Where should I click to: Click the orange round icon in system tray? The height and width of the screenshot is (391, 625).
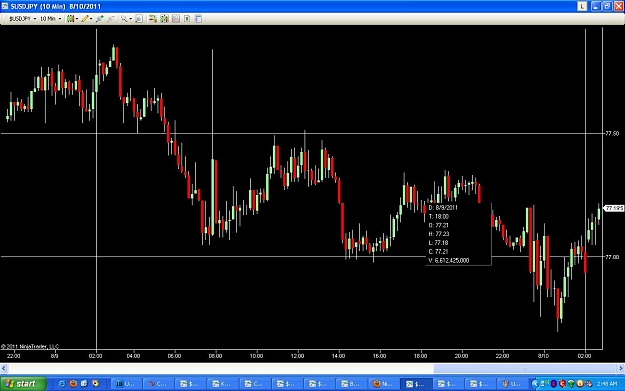point(580,383)
